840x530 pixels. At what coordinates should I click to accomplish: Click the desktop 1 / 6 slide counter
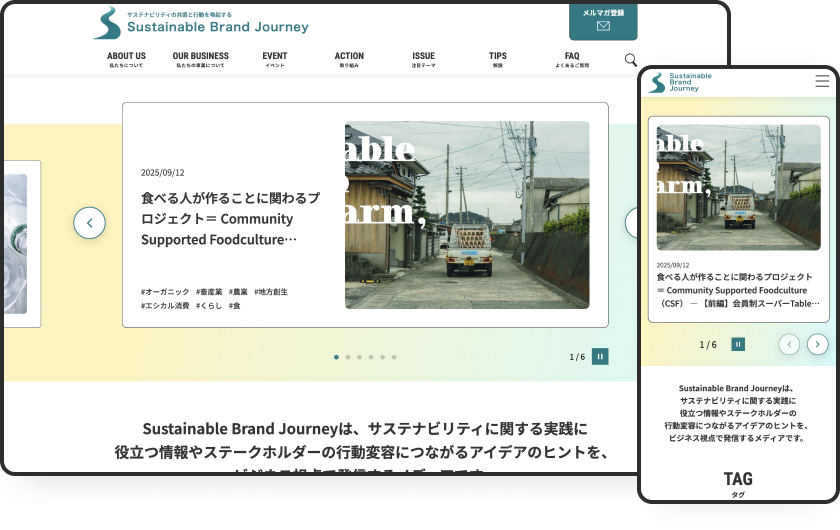pyautogui.click(x=578, y=357)
